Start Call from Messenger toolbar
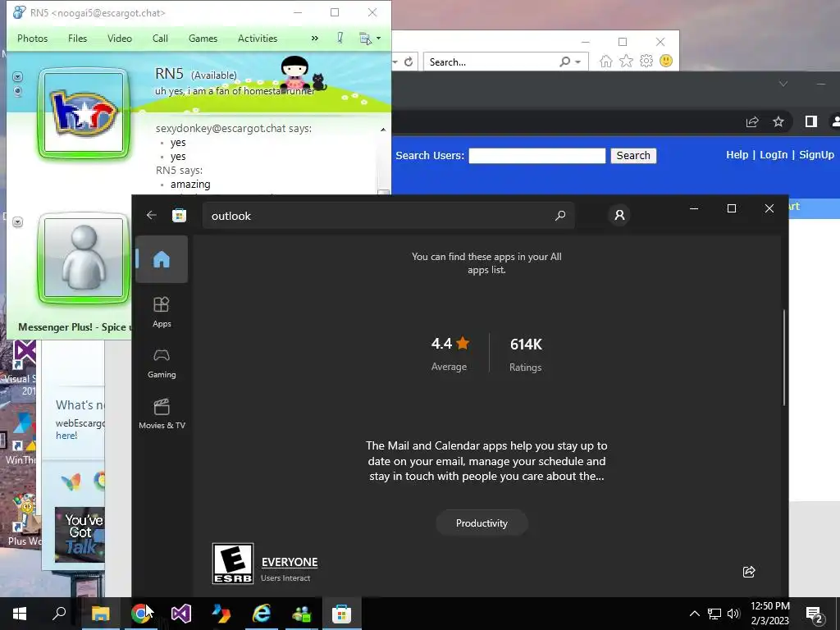The image size is (840, 630). tap(160, 39)
